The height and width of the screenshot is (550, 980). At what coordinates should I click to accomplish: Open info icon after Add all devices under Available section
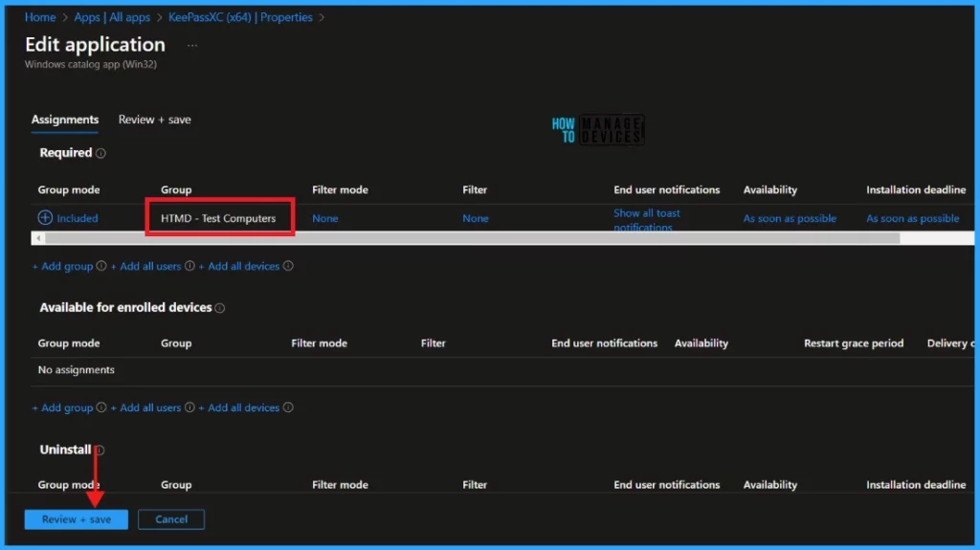tap(288, 407)
